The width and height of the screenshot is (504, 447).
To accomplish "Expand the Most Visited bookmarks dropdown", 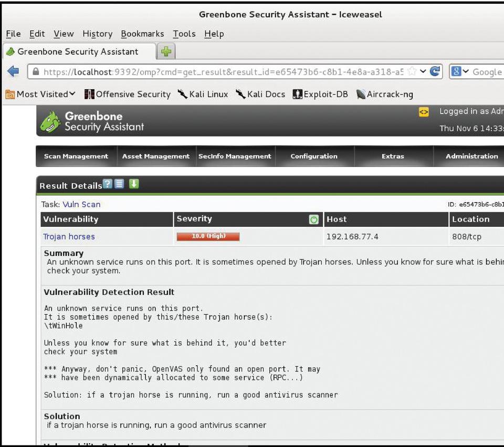I will (x=41, y=95).
